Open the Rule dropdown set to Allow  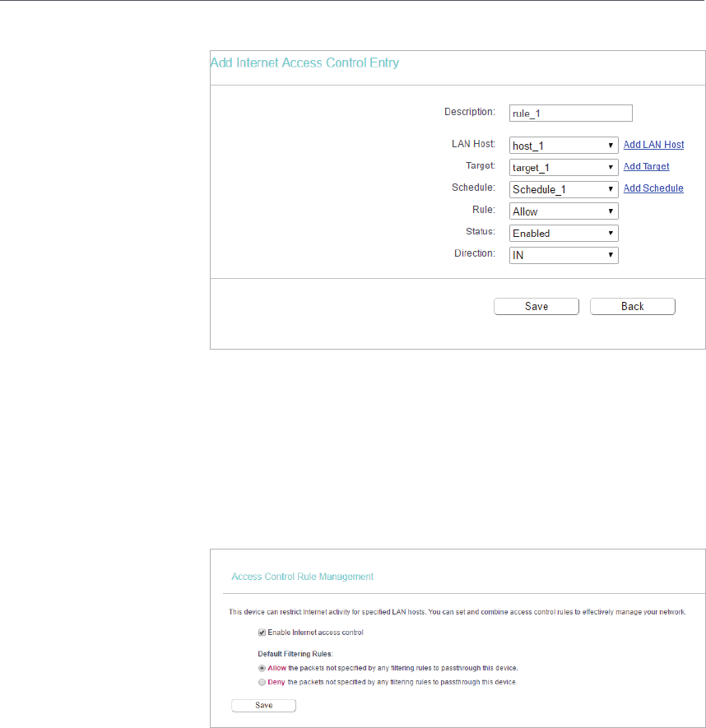click(x=564, y=211)
